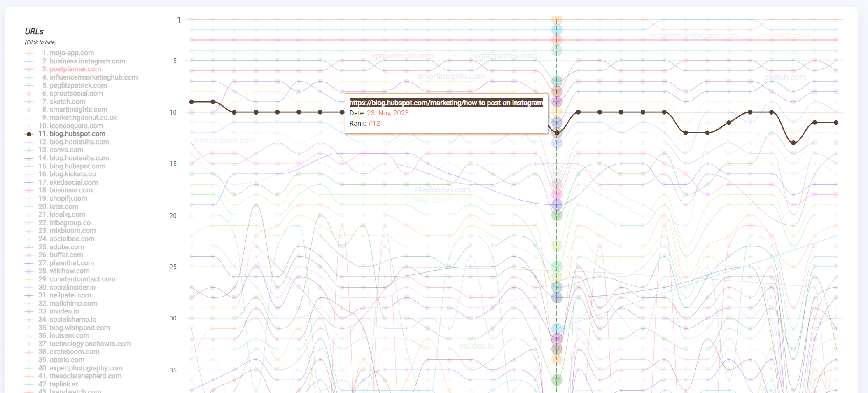Toggle blog.wishpond.com legend entry
The height and width of the screenshot is (393, 868).
[x=67, y=327]
